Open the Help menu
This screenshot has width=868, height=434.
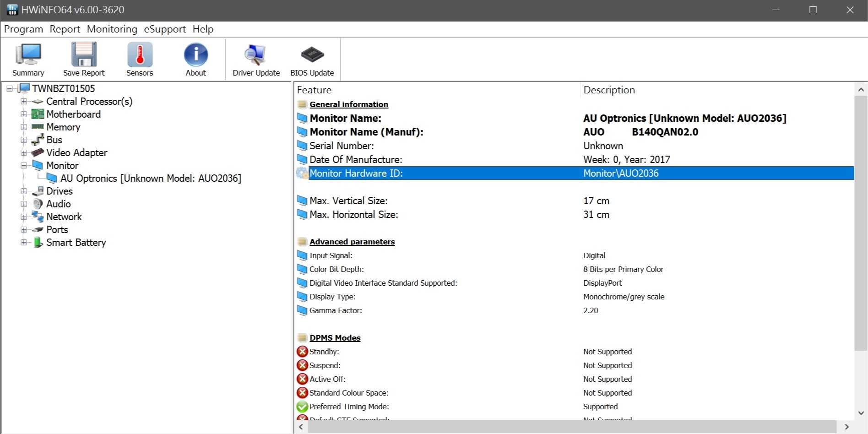click(203, 29)
